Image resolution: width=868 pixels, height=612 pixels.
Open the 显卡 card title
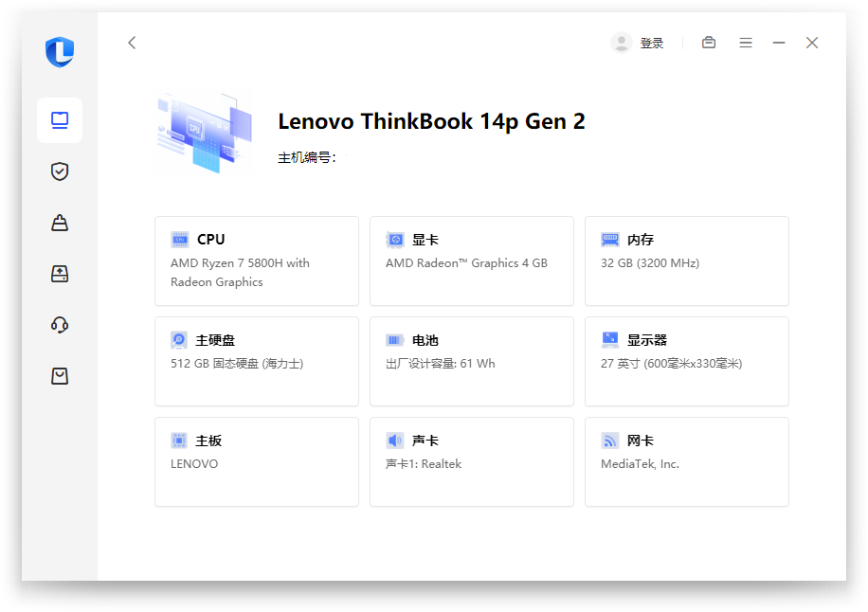pyautogui.click(x=425, y=240)
